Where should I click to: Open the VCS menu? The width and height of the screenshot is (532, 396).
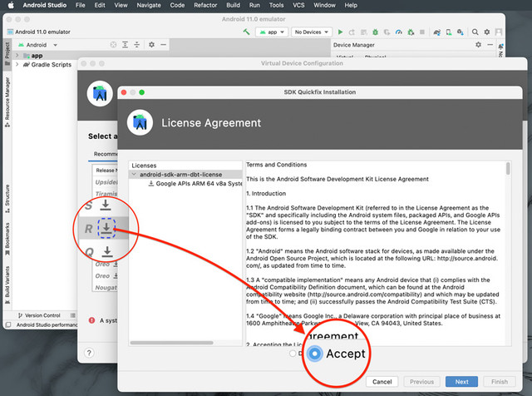click(298, 5)
